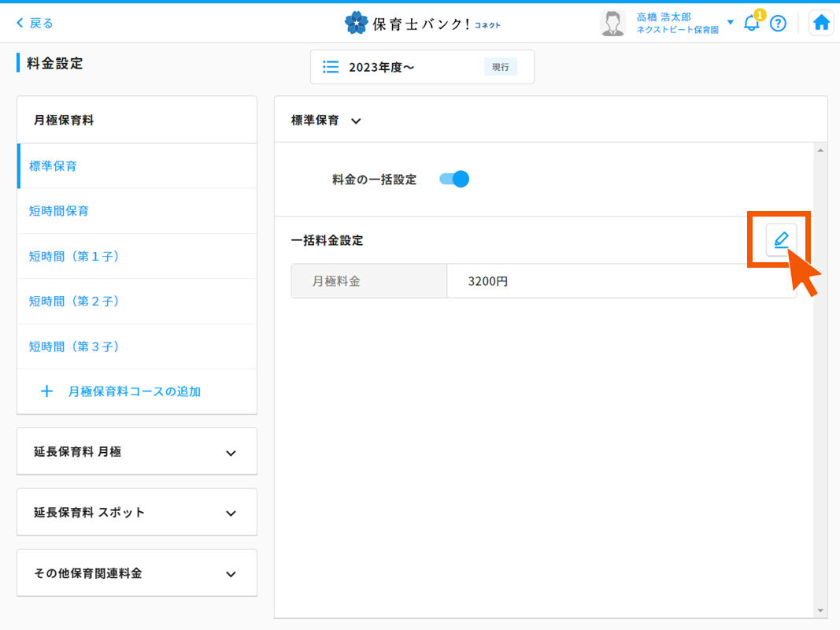Expand 延長保育料 スポット
Screen dimensions: 840x630
point(136,512)
